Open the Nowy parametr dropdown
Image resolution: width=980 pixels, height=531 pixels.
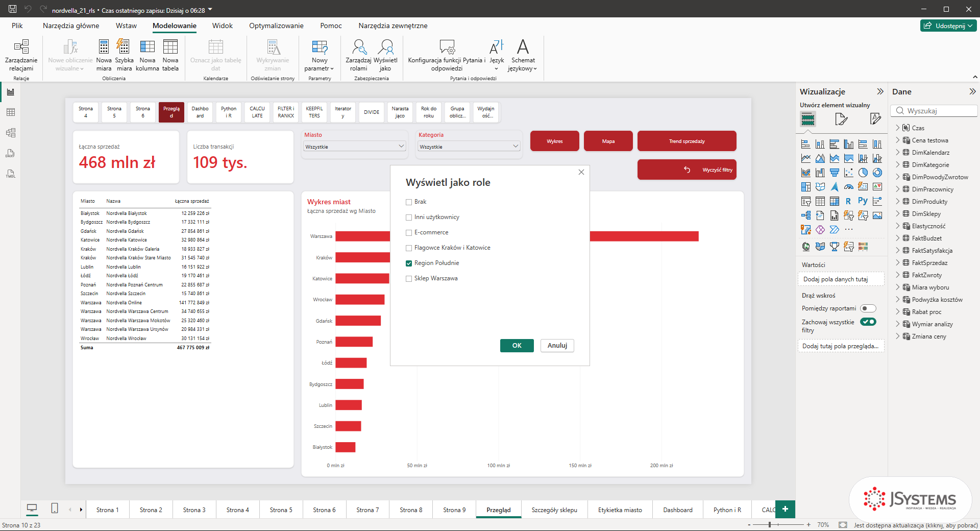[320, 55]
